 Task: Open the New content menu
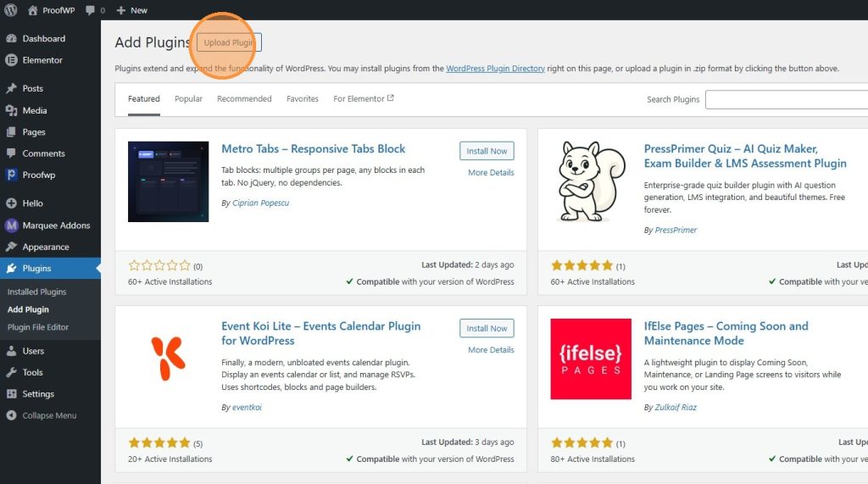131,10
